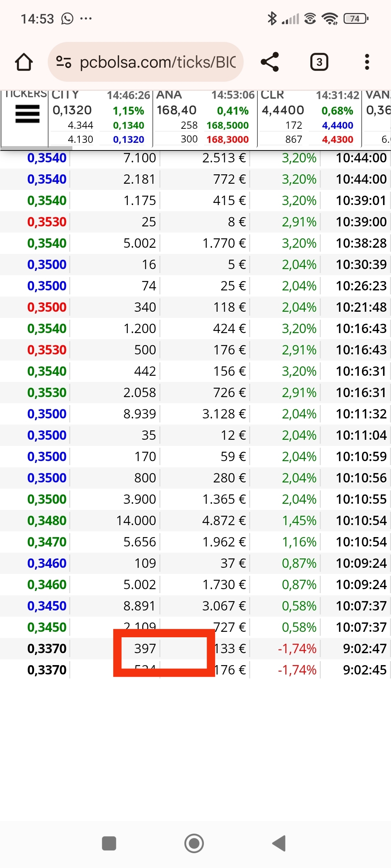The height and width of the screenshot is (868, 391).
Task: Select the ANA ticker card
Action: 205,118
